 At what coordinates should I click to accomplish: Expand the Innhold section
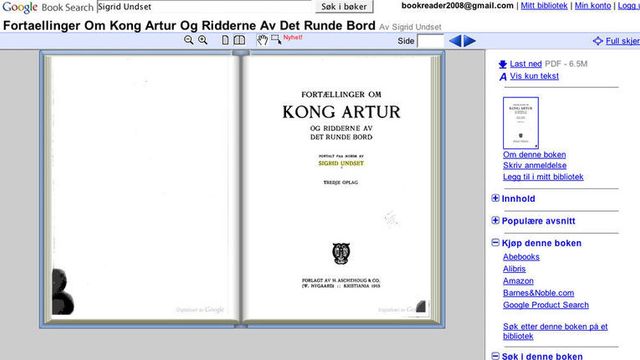tap(495, 198)
